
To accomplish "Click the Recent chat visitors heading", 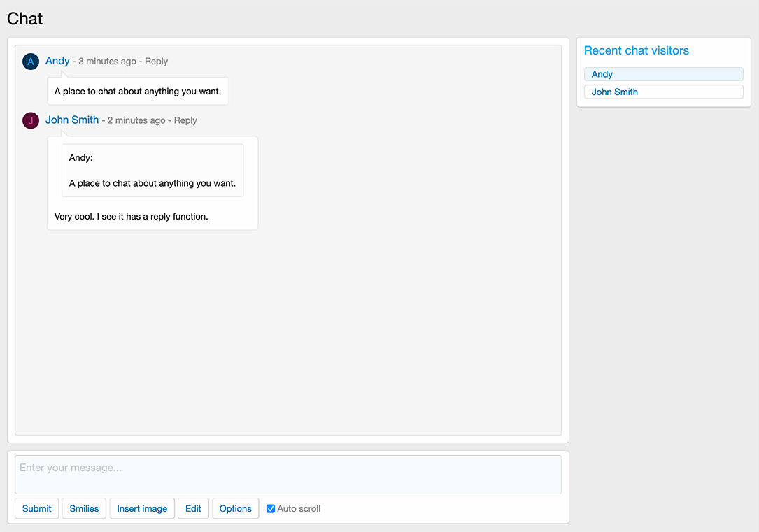I will [x=636, y=50].
